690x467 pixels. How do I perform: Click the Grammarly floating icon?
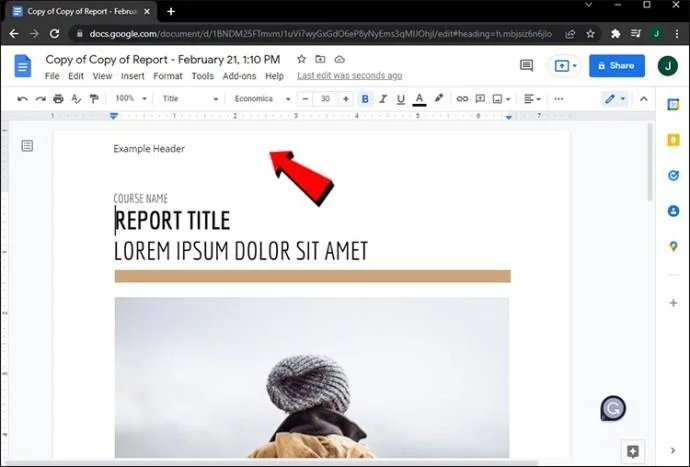click(x=613, y=408)
